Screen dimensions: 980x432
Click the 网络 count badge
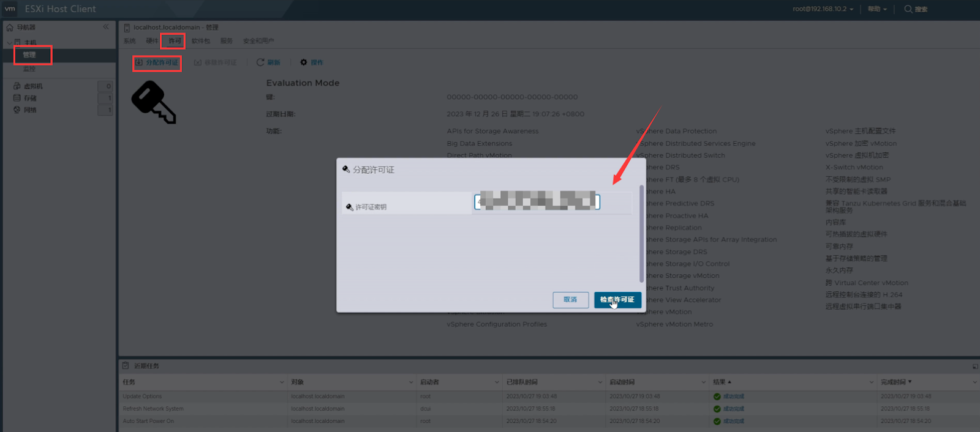(x=105, y=110)
